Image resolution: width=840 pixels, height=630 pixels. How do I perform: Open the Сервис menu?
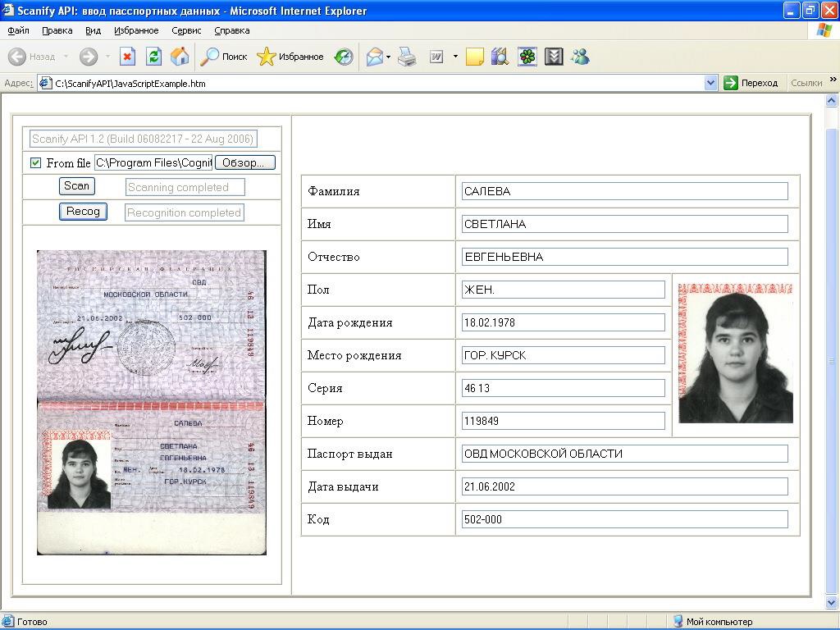[x=186, y=30]
